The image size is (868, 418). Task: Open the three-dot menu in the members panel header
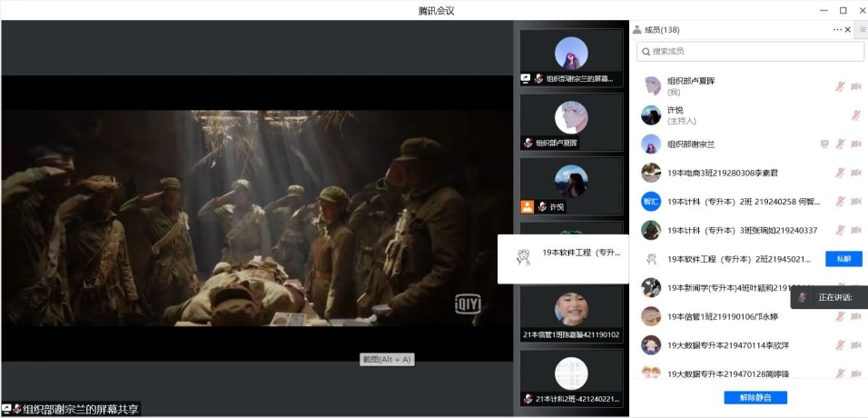[x=837, y=29]
